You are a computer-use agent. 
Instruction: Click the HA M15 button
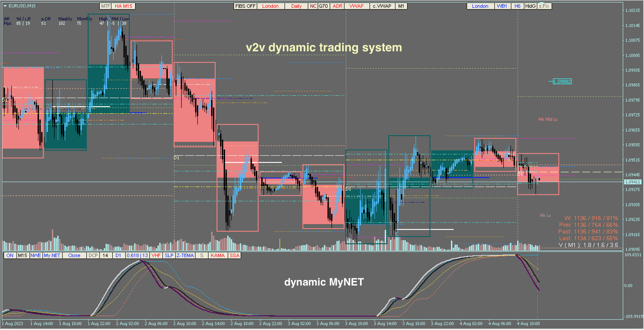(123, 6)
